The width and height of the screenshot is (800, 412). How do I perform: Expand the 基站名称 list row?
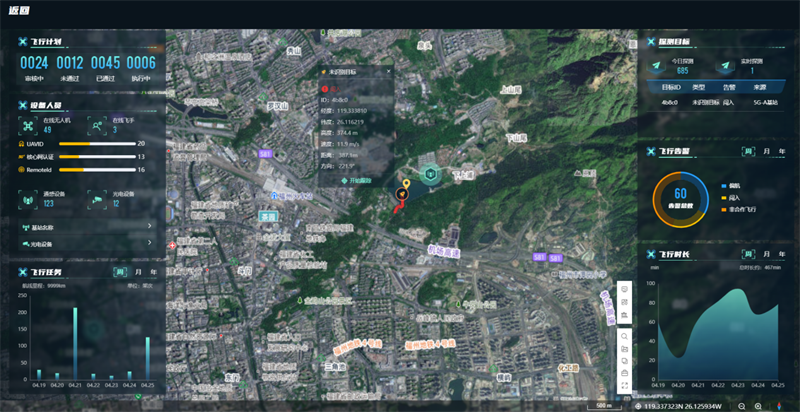pyautogui.click(x=85, y=227)
